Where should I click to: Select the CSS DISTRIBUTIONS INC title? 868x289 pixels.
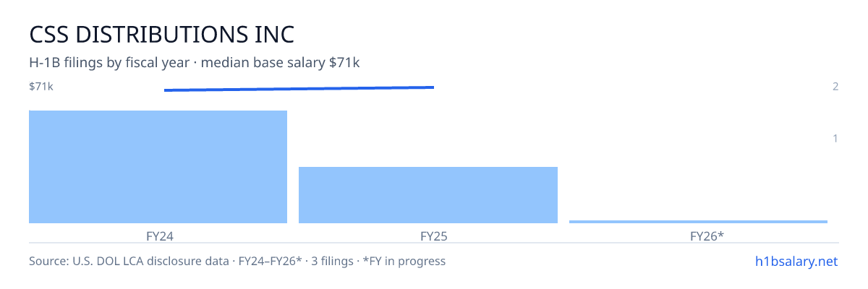tap(162, 34)
